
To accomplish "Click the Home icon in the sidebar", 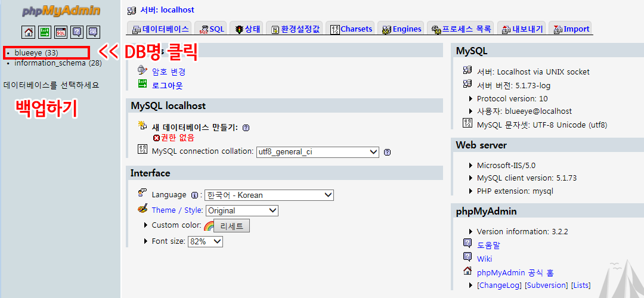I will (x=29, y=32).
